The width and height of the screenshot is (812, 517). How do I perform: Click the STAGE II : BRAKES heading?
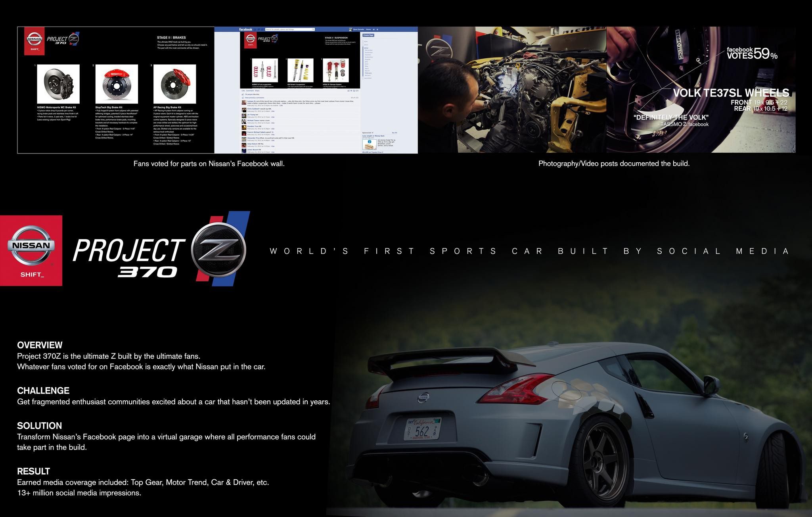pyautogui.click(x=171, y=38)
